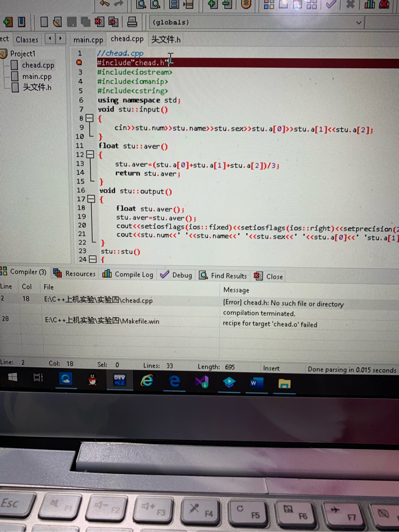Switch to the 头文件.h editor tab
399x532 pixels.
pyautogui.click(x=166, y=40)
